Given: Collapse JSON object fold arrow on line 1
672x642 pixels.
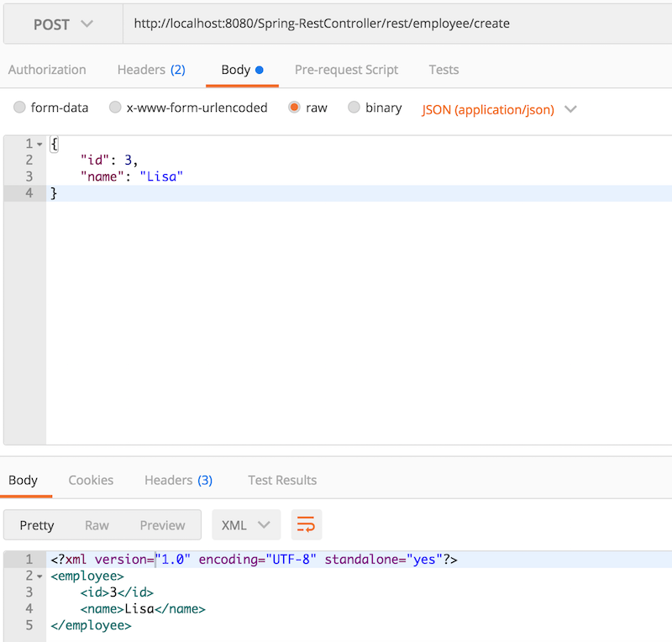Looking at the screenshot, I should click(39, 145).
